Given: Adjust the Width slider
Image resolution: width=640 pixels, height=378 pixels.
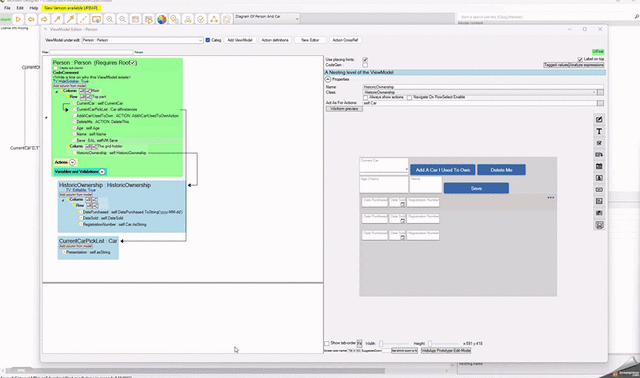Looking at the screenshot, I should (394, 344).
